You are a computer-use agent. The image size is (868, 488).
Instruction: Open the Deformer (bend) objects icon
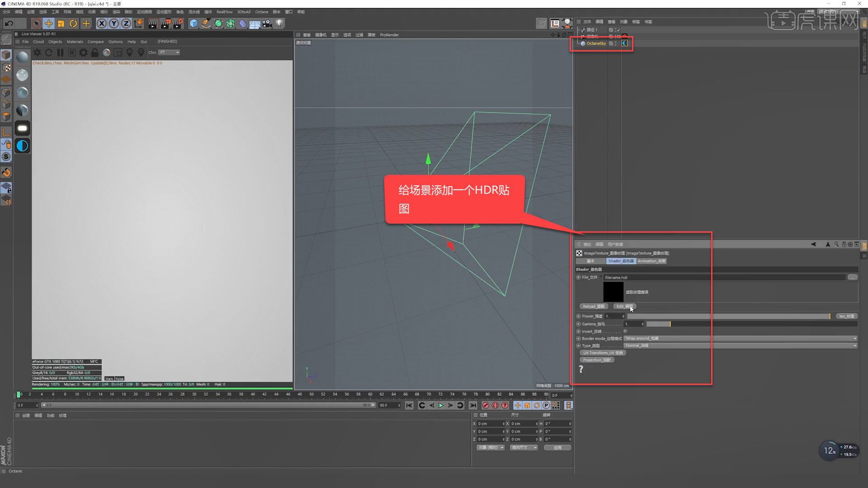click(243, 23)
